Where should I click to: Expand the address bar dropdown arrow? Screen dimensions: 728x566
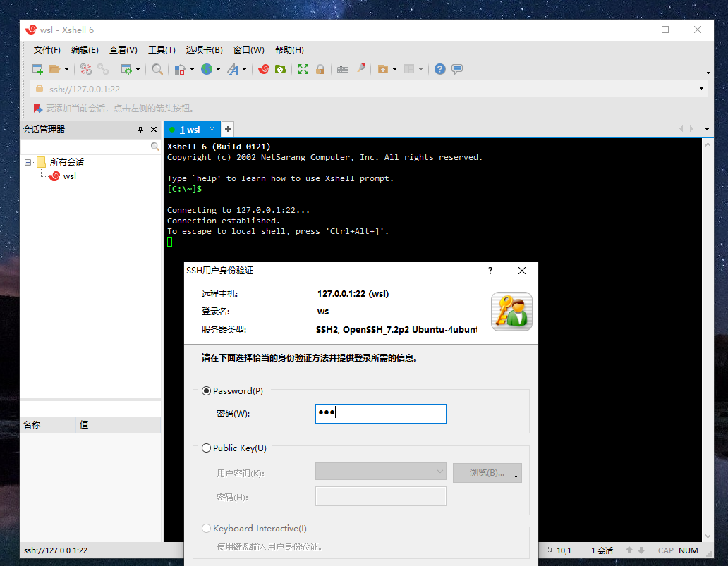pos(701,89)
